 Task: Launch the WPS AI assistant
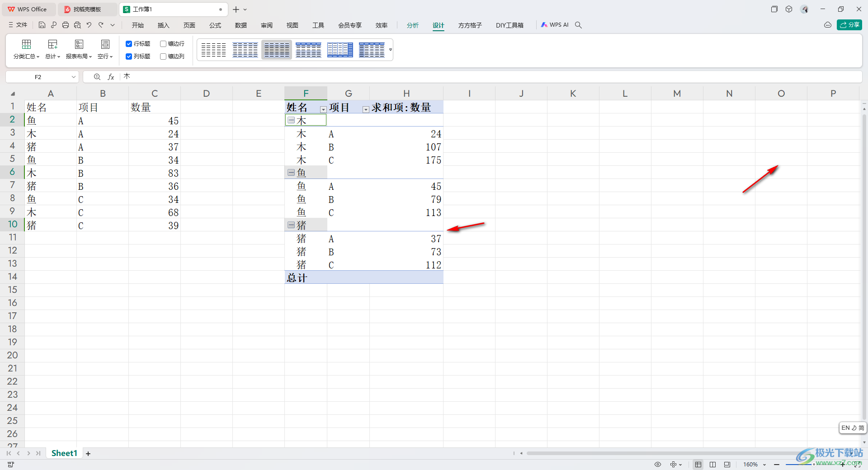[x=555, y=25]
